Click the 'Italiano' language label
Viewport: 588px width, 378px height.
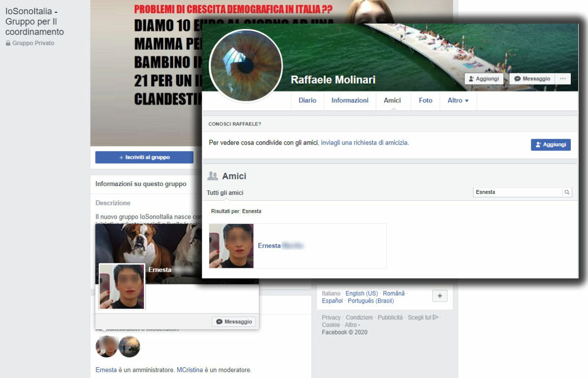(331, 293)
